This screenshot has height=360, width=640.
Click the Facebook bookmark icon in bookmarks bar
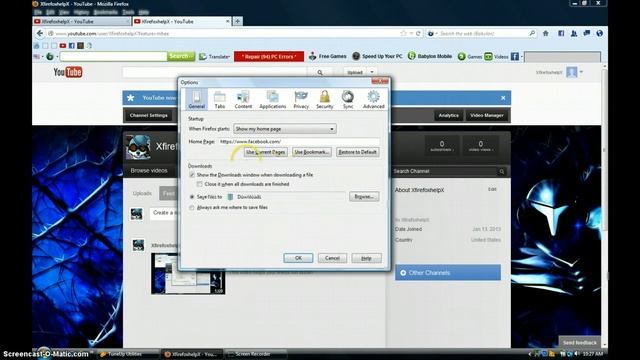[72, 46]
